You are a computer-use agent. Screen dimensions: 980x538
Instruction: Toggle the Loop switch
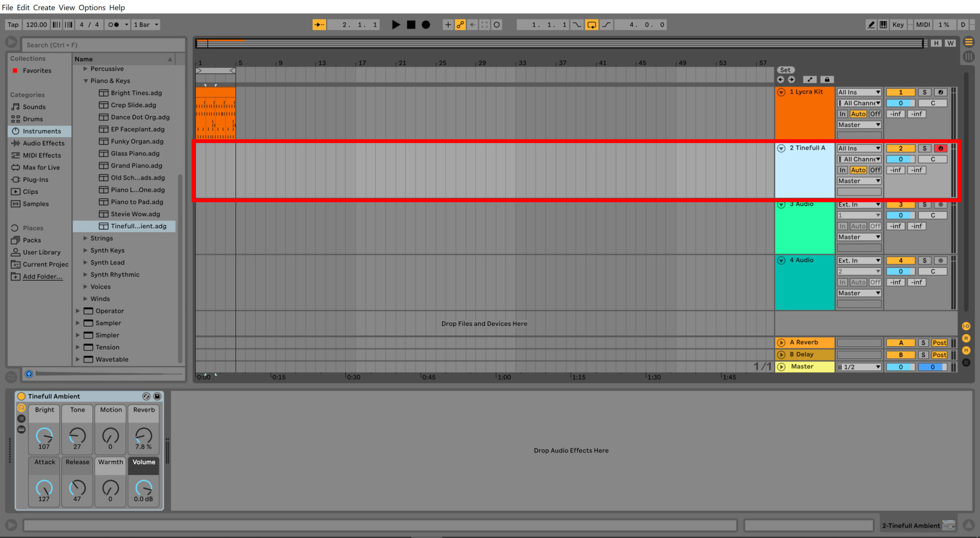(592, 24)
